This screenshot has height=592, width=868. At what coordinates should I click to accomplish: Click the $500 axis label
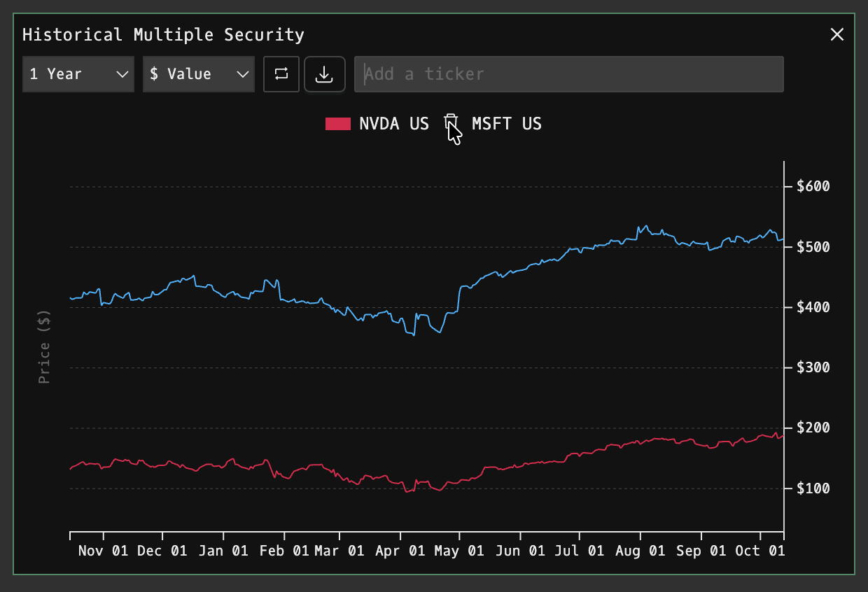coord(813,246)
